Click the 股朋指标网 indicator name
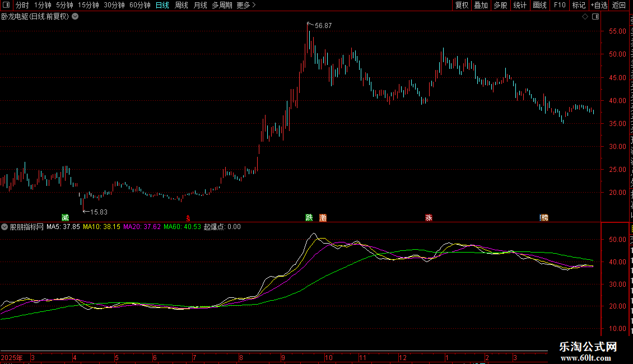 point(27,227)
